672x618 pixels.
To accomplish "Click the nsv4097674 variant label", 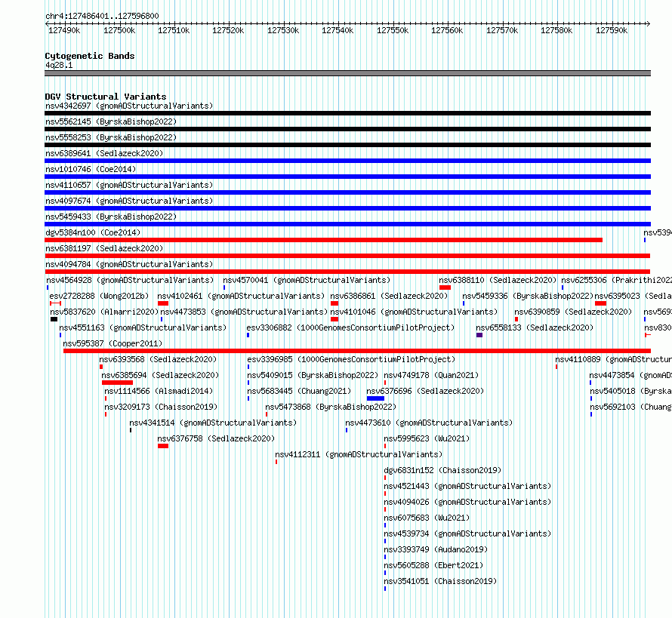I will (x=129, y=201).
